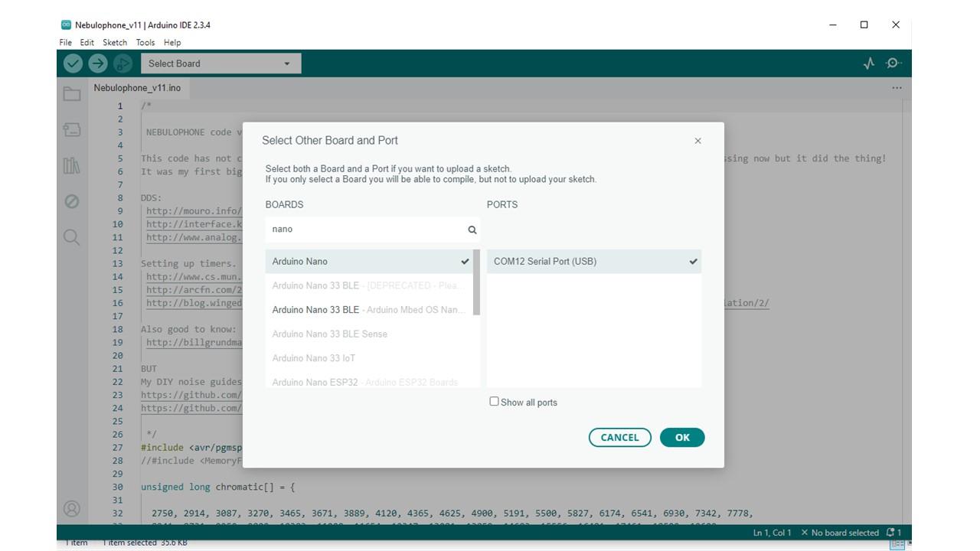Select Arduino Nano 33 BLE Sense entry
The image size is (980, 551).
click(x=370, y=334)
